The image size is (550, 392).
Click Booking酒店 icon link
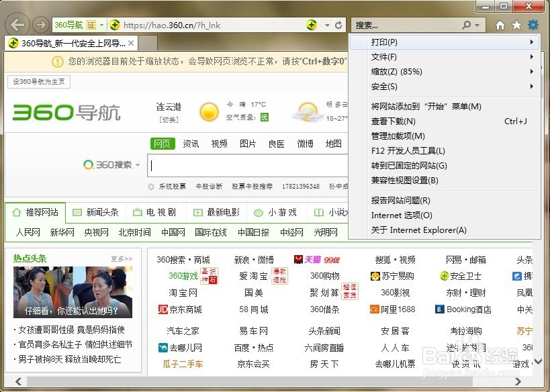[x=463, y=309]
